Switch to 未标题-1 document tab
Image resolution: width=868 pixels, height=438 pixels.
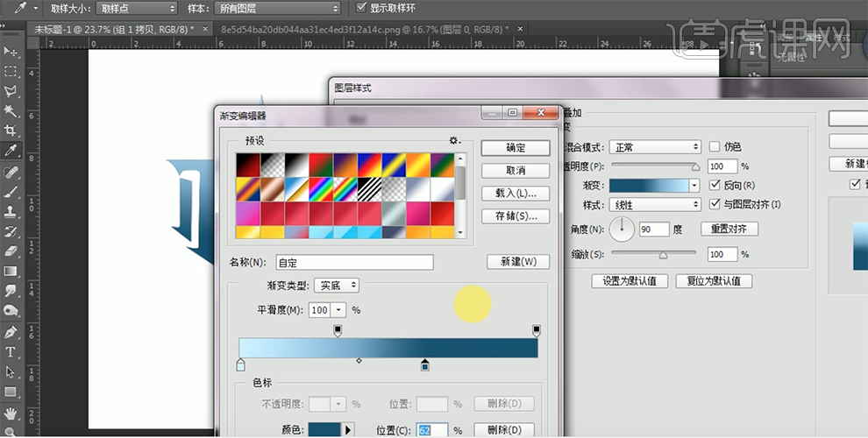pos(113,29)
